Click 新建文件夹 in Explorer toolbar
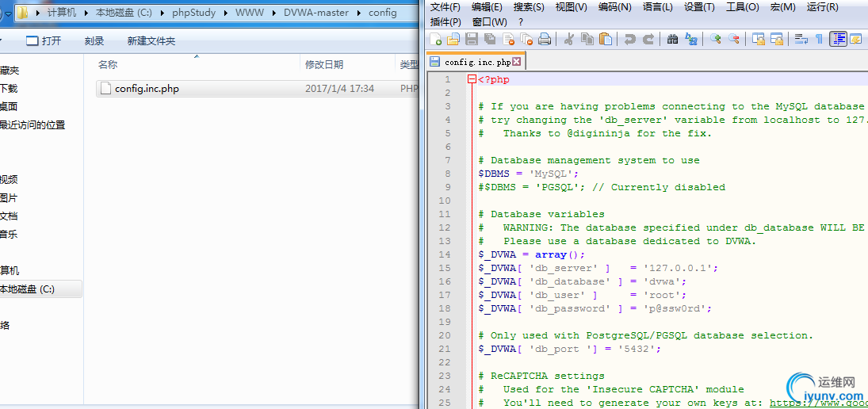Image resolution: width=868 pixels, height=409 pixels. point(151,40)
